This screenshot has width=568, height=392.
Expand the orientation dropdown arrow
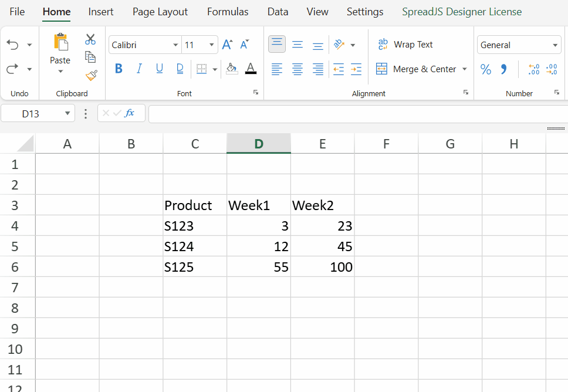pyautogui.click(x=353, y=45)
